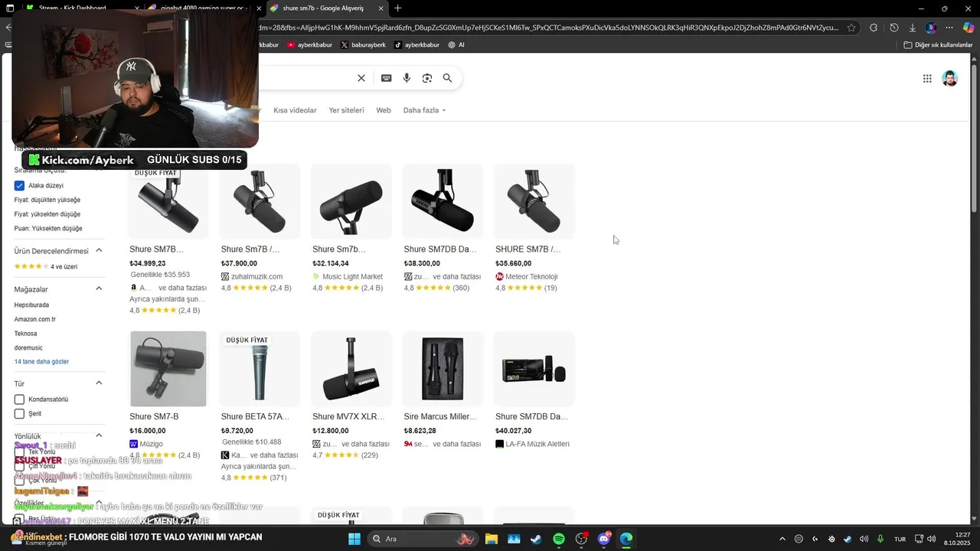Open Shure SM7B ₺34.999,23 product card
The width and height of the screenshot is (980, 551).
click(168, 239)
